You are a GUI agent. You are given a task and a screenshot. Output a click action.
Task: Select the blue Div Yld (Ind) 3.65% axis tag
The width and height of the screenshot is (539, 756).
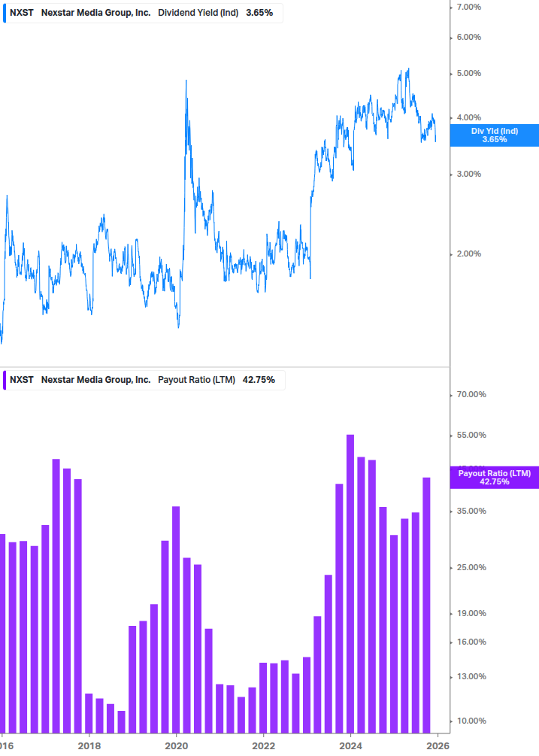coord(494,135)
